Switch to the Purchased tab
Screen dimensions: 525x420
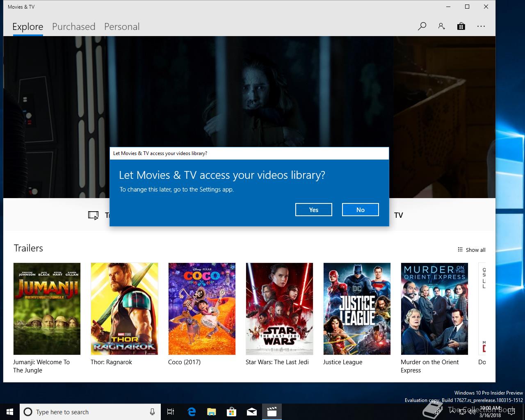click(74, 27)
